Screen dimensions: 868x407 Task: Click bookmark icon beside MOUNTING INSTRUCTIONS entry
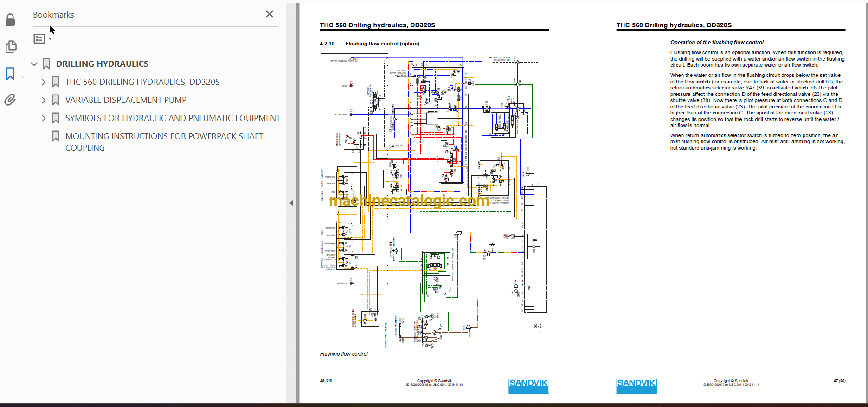(56, 136)
